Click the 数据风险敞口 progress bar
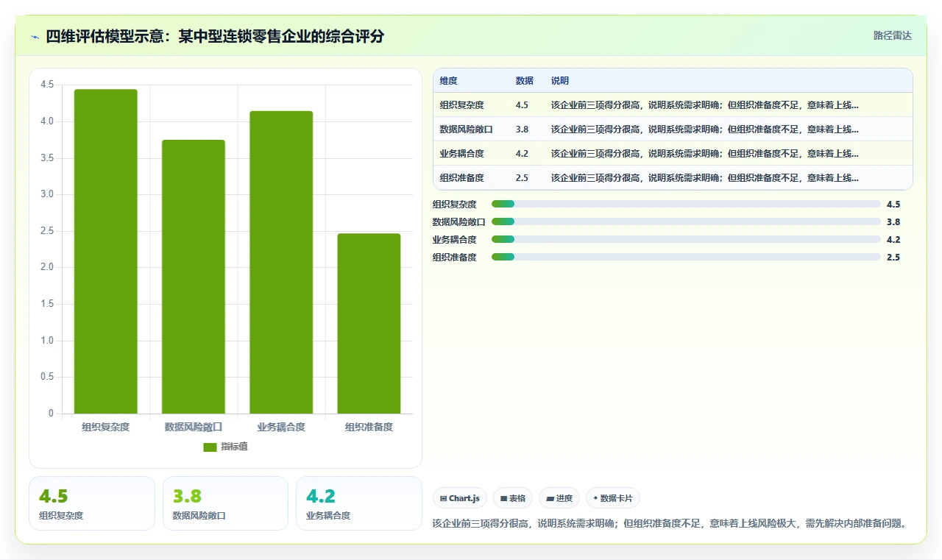The height and width of the screenshot is (560, 942). pos(686,221)
